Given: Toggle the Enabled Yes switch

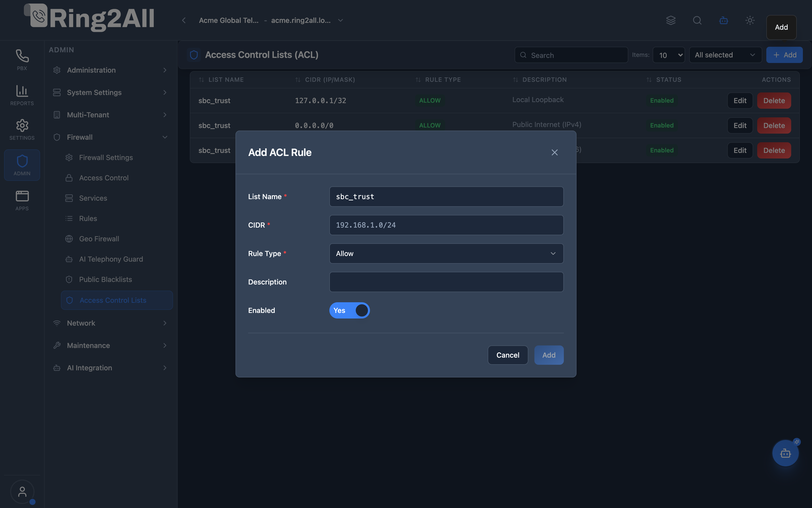Looking at the screenshot, I should point(350,310).
